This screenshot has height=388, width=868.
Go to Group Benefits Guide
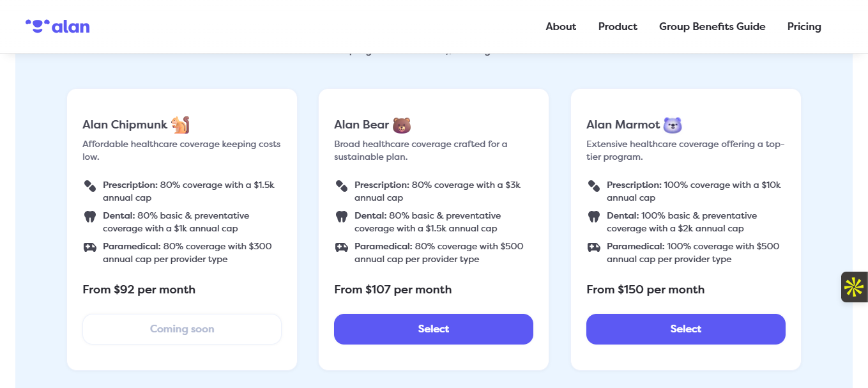coord(712,26)
